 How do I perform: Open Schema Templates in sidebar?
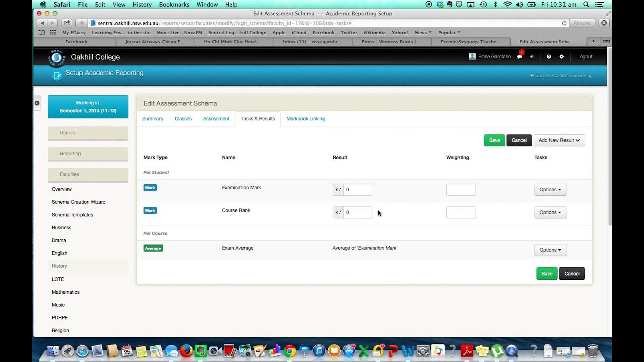click(72, 215)
